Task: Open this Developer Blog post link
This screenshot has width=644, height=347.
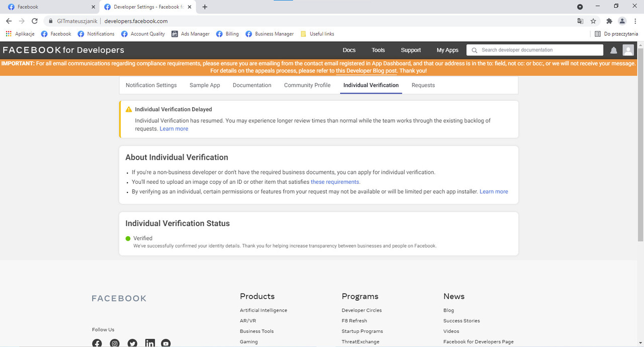Action: (x=366, y=71)
